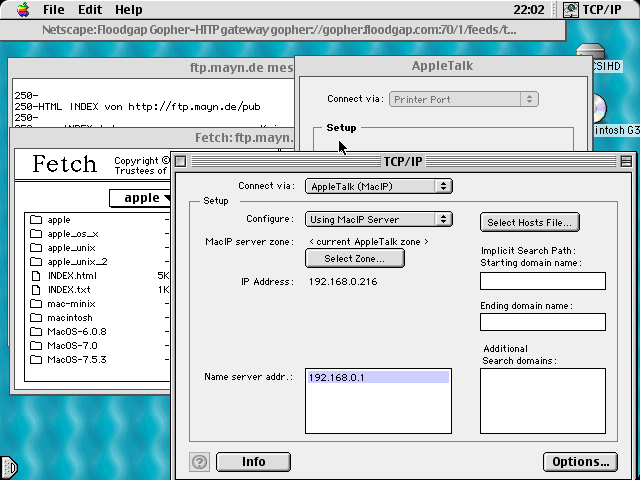Open the Edit menu

point(90,9)
